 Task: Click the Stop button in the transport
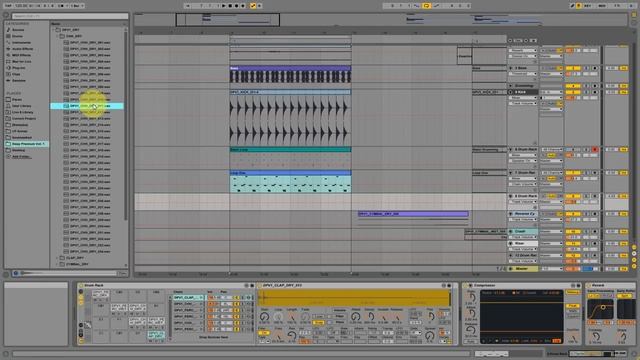(x=230, y=6)
